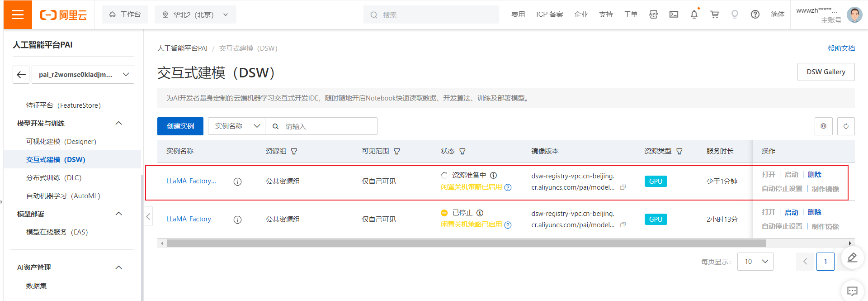Image resolution: width=868 pixels, height=301 pixels.
Task: Copy image version of first instance
Action: tap(623, 187)
